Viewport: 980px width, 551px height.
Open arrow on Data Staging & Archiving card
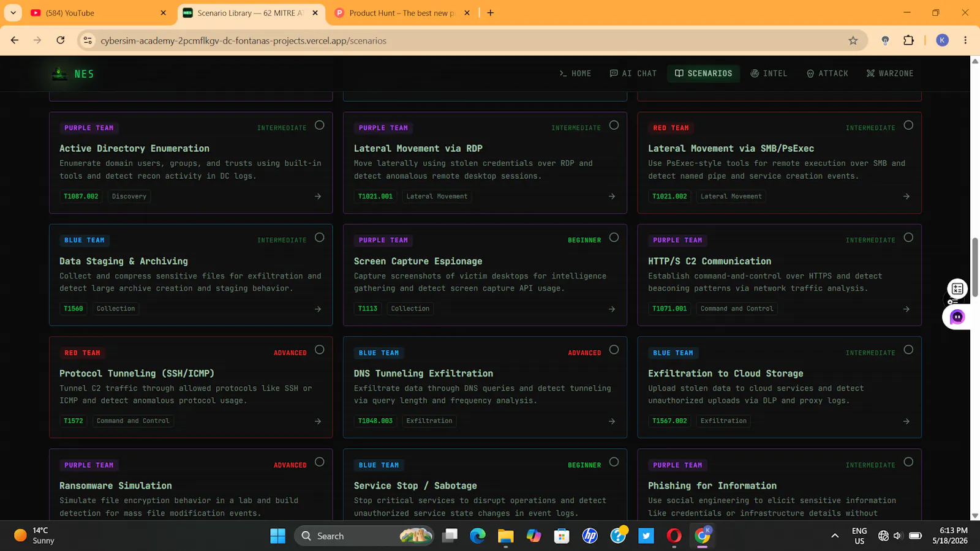click(318, 309)
